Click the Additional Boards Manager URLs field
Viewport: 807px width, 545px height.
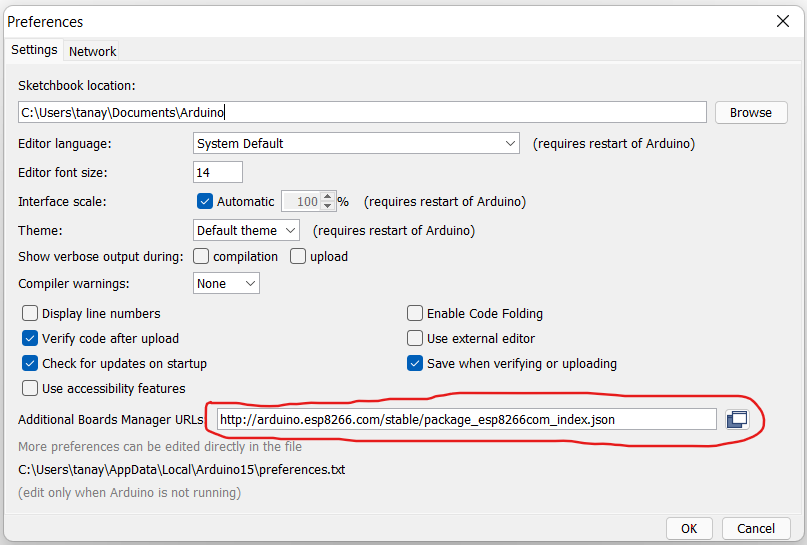tap(466, 419)
